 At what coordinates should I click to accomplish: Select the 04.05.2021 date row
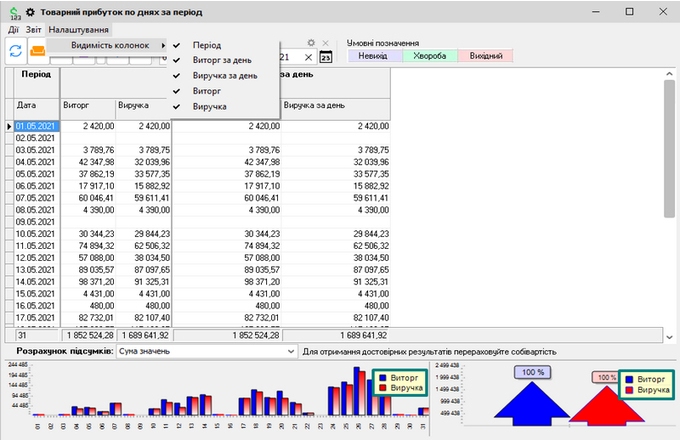33,161
